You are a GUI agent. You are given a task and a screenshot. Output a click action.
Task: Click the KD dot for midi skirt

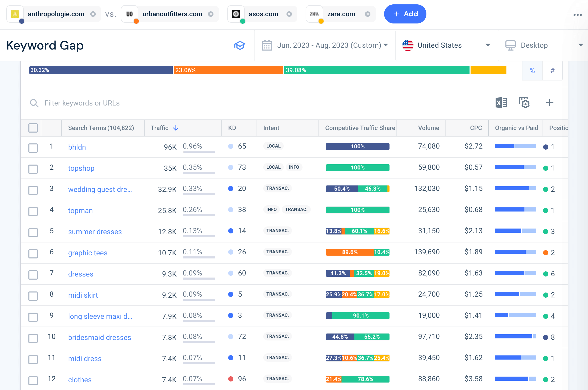[x=231, y=295]
